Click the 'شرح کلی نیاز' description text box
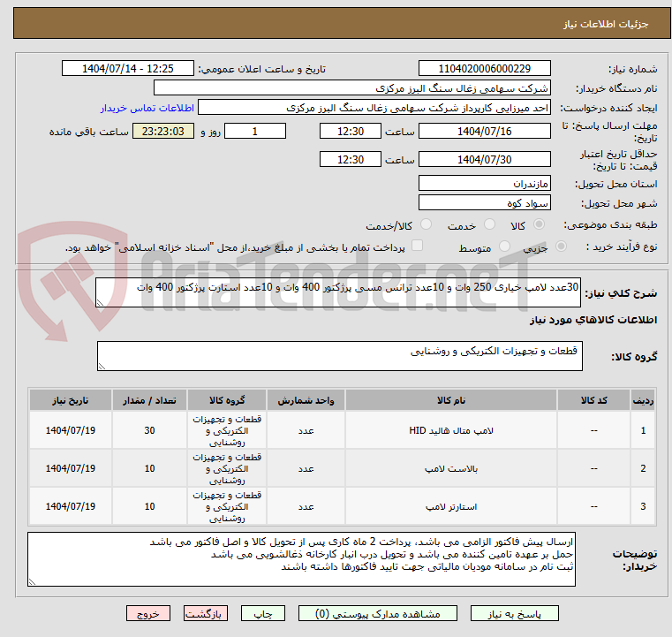 coord(337,292)
